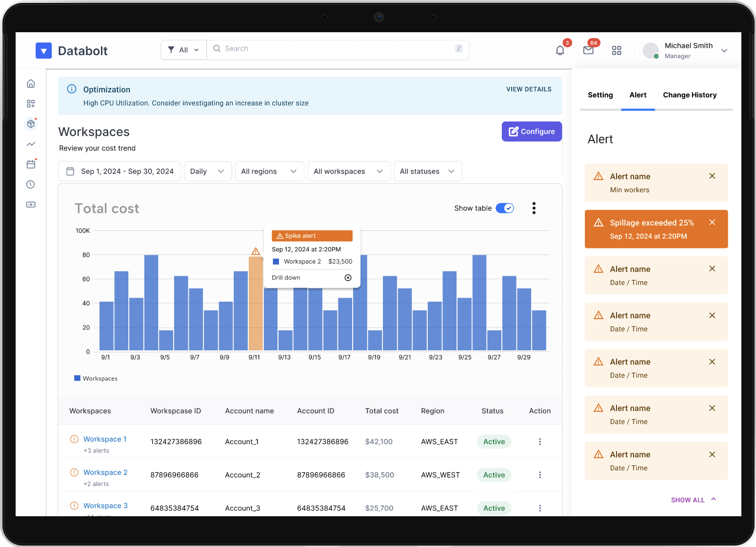Open the All regions filter

tap(269, 171)
